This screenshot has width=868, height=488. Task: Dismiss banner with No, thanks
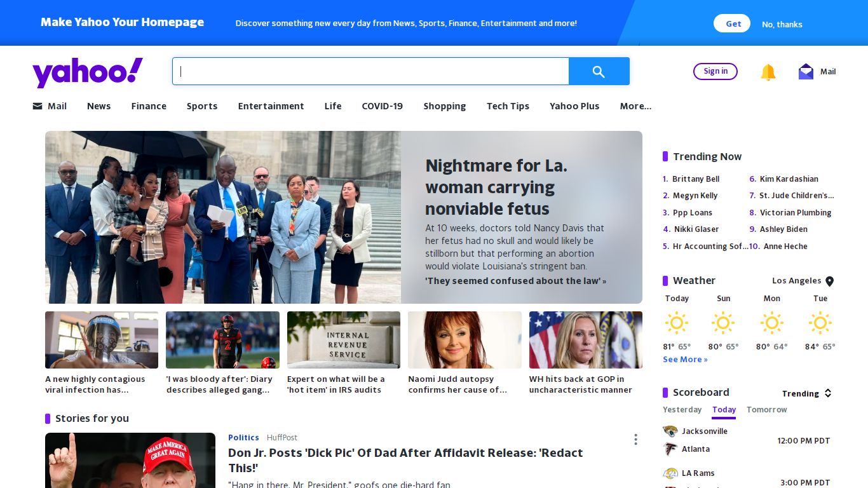coord(782,24)
